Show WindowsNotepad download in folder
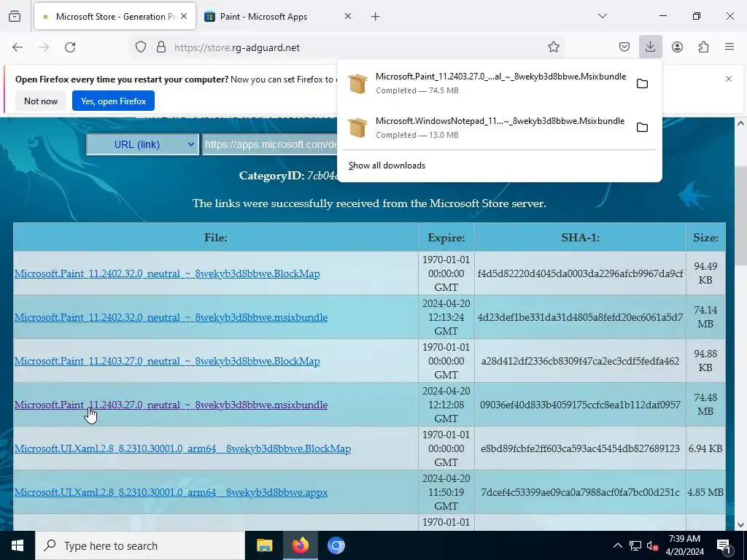Screen dimensions: 747x560 pyautogui.click(x=642, y=128)
